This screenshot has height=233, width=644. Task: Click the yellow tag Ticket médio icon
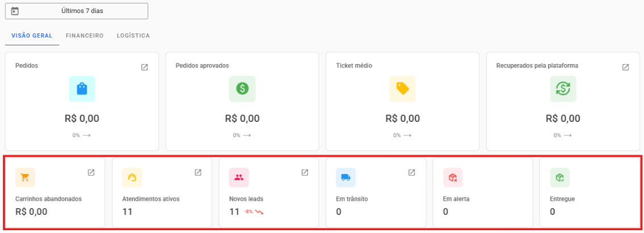click(403, 88)
